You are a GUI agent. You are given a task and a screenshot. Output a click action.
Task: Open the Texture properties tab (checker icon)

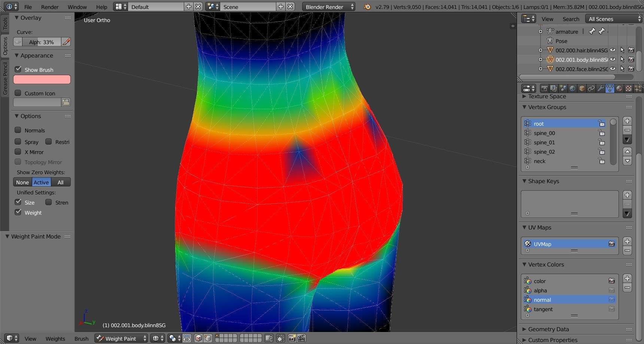click(x=629, y=89)
